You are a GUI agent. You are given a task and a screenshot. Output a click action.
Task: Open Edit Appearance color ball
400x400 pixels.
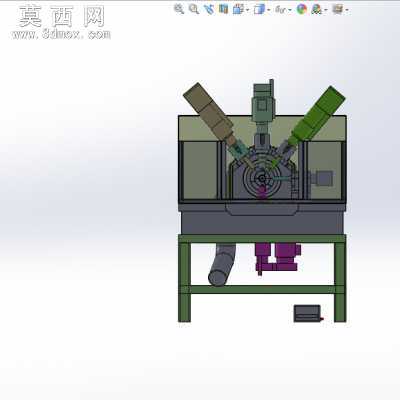point(302,9)
